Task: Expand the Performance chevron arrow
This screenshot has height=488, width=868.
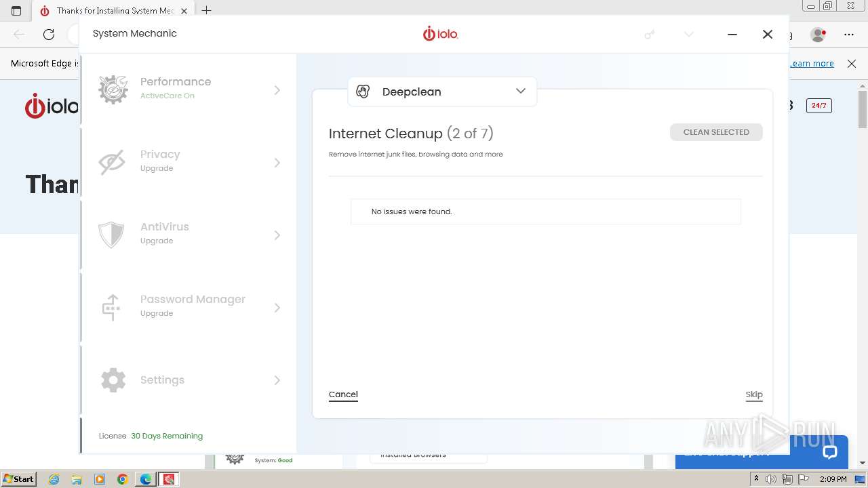Action: [277, 90]
